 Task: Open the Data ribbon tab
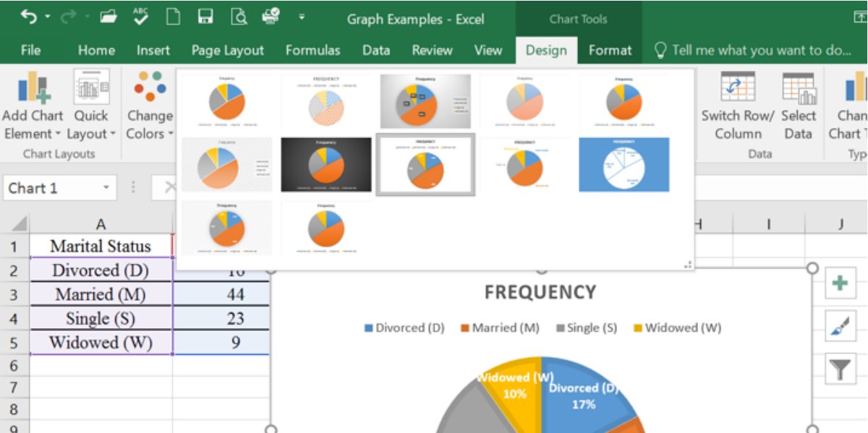(x=376, y=50)
